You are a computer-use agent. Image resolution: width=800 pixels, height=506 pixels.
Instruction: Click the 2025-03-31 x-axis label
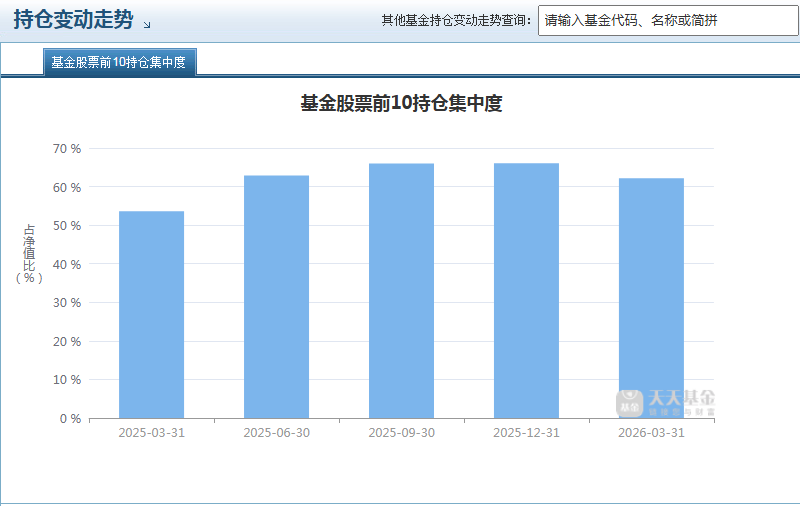152,433
